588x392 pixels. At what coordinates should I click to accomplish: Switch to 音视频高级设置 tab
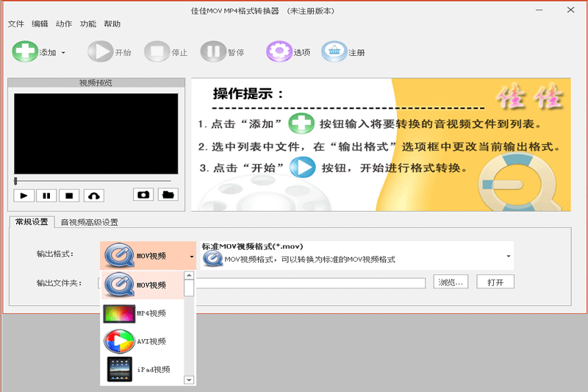tap(89, 222)
